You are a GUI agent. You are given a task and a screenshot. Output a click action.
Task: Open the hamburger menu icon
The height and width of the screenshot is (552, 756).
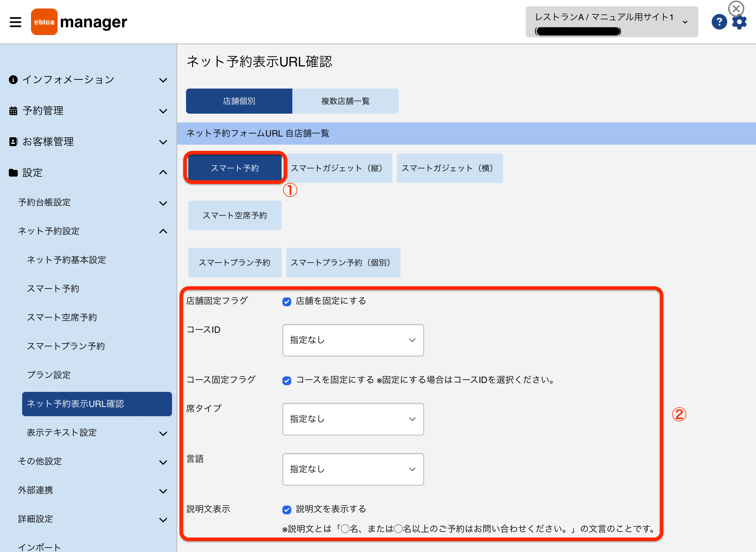coord(16,22)
